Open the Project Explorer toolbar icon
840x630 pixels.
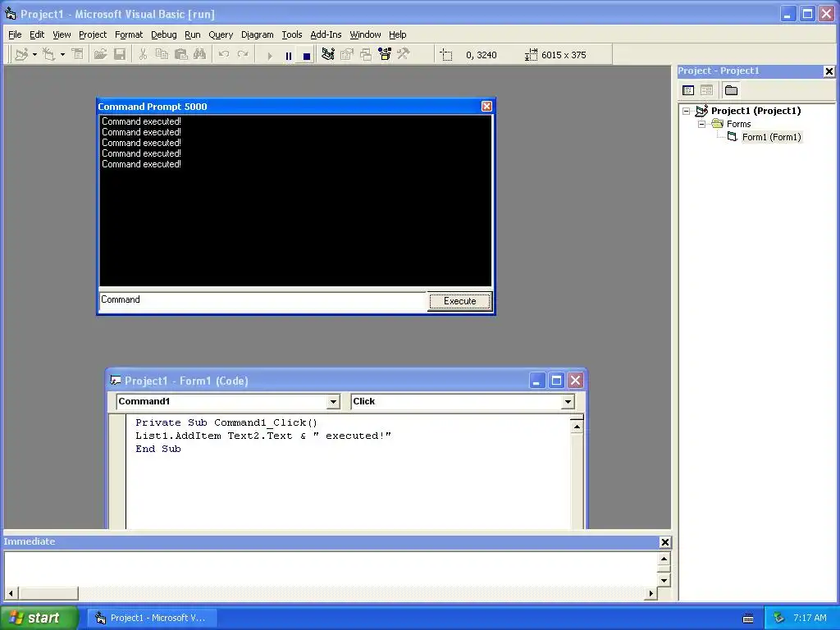pos(328,54)
